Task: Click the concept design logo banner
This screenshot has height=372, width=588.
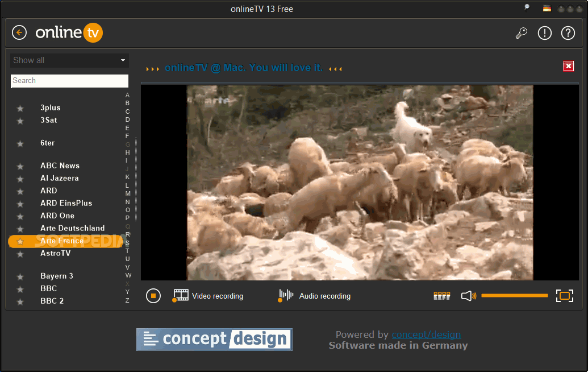Action: tap(214, 340)
